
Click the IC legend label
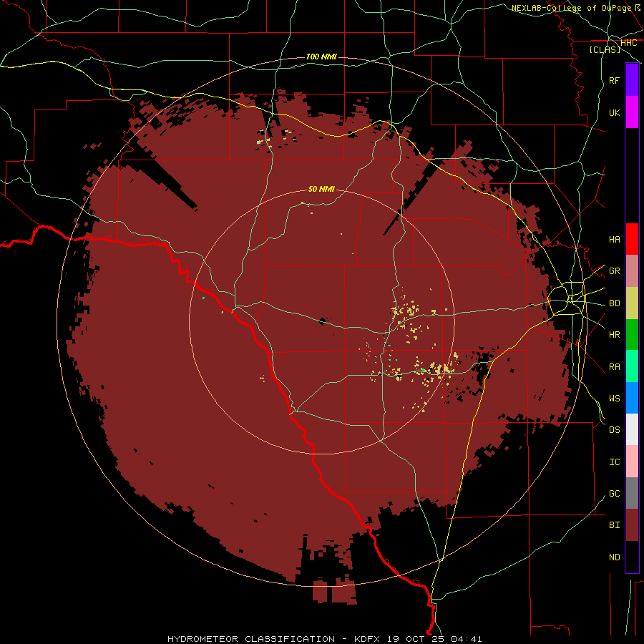point(615,462)
